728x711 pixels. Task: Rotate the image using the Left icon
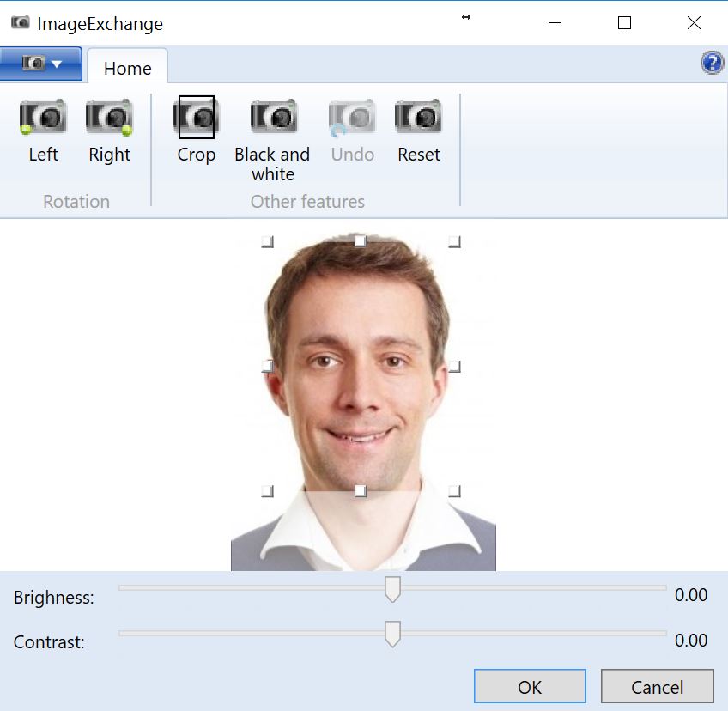[43, 118]
